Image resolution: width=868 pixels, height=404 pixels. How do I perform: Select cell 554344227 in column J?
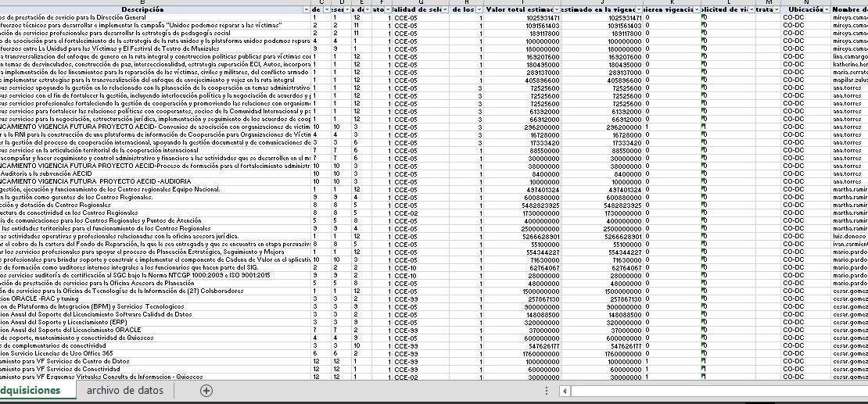(602, 252)
